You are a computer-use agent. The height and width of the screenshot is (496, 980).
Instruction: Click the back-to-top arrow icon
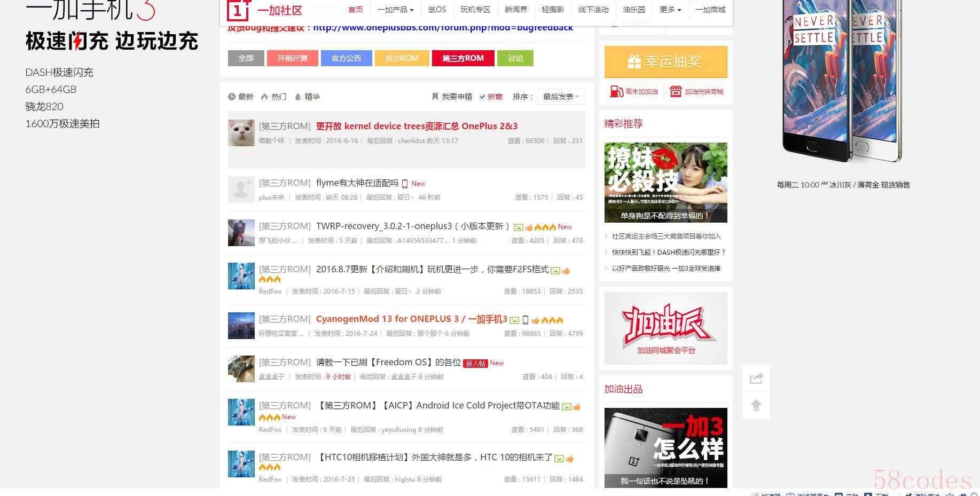(x=756, y=405)
